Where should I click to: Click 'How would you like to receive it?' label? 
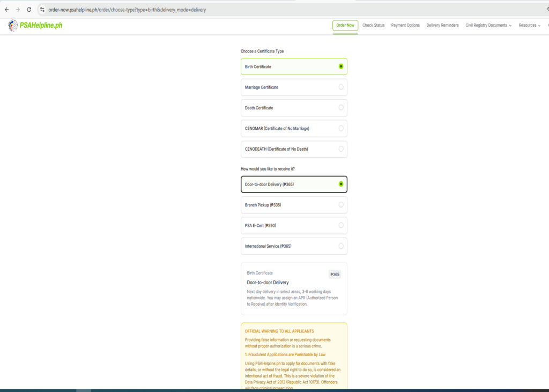coord(268,169)
